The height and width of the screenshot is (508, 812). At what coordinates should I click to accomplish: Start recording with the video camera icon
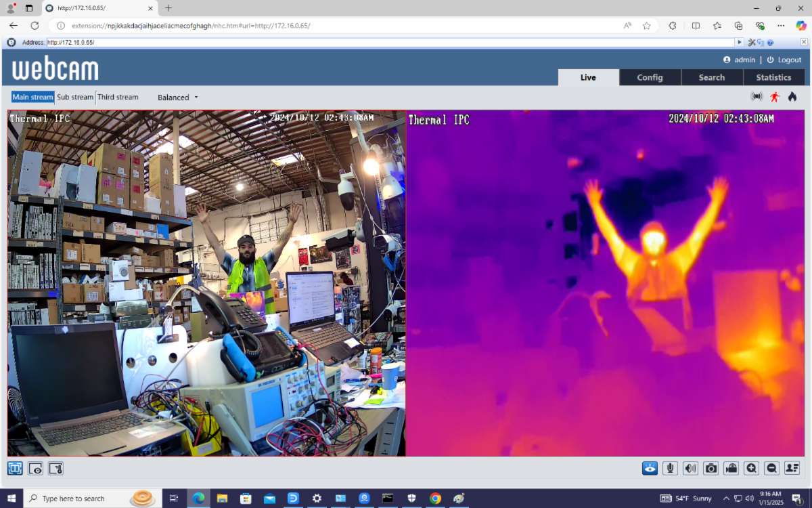pos(731,468)
